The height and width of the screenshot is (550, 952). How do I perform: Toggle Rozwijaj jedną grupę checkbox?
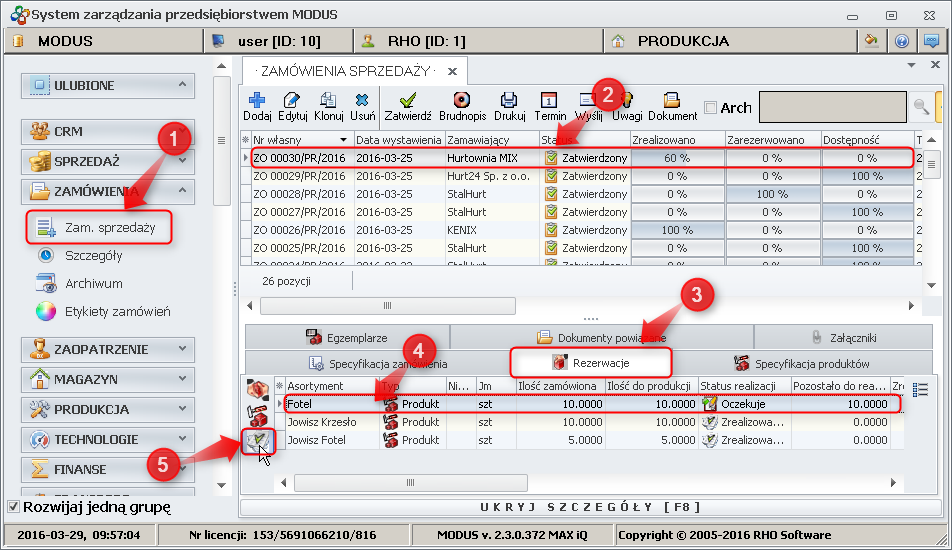(13, 507)
